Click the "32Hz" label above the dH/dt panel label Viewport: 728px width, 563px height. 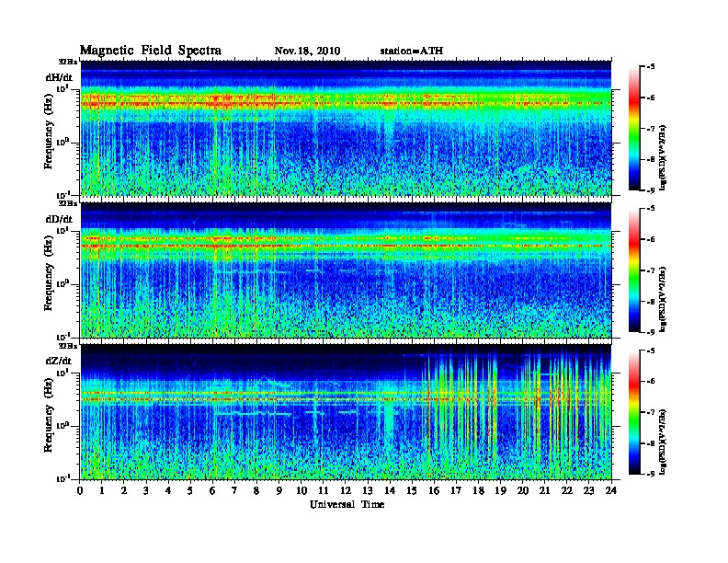(68, 62)
